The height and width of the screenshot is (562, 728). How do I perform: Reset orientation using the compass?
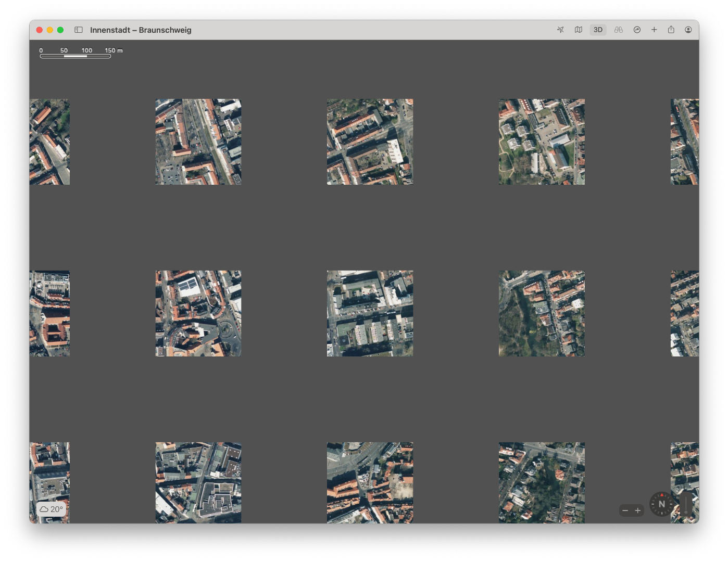coord(662,504)
